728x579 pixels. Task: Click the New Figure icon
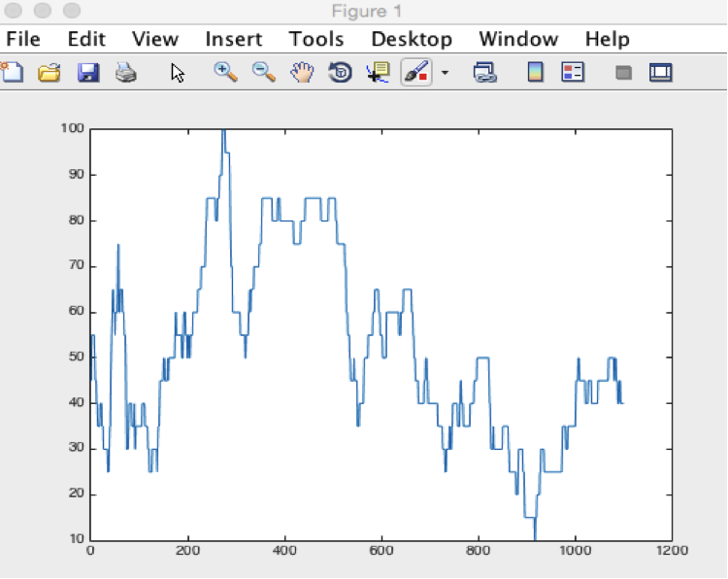tap(12, 72)
